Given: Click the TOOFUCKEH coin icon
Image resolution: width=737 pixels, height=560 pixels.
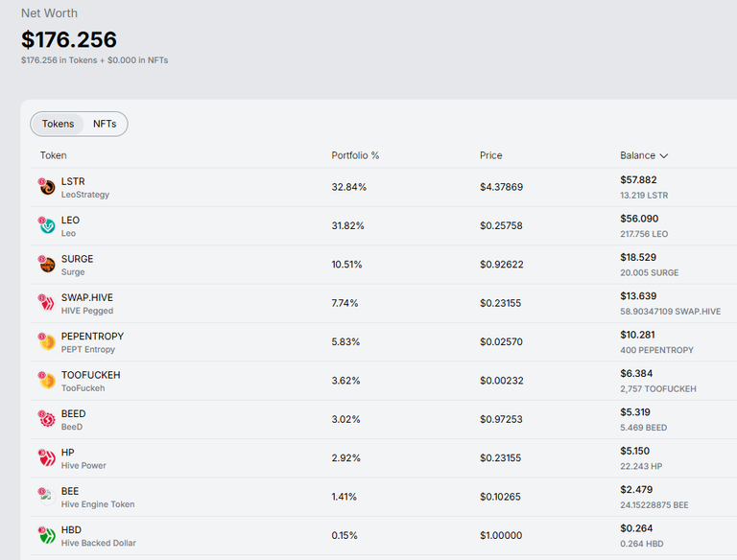Looking at the screenshot, I should click(x=47, y=381).
